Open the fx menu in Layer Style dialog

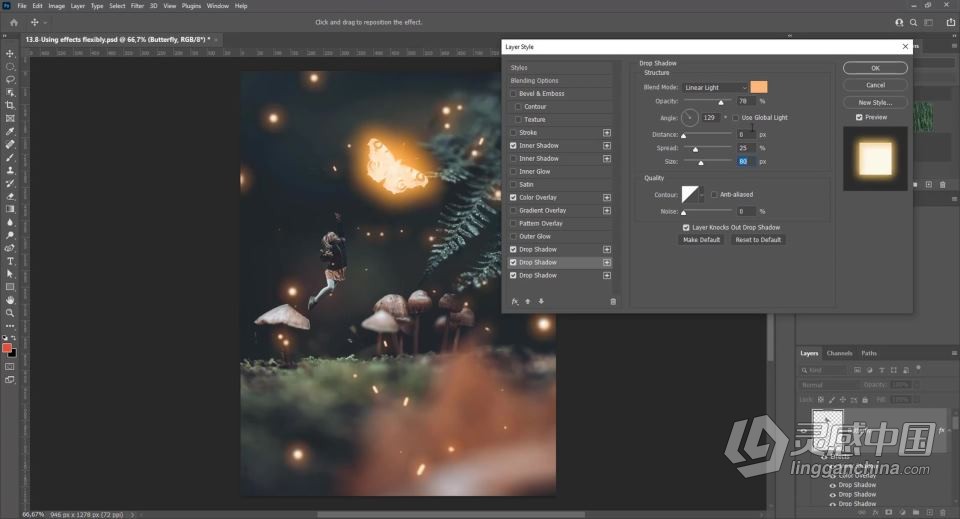(x=515, y=302)
